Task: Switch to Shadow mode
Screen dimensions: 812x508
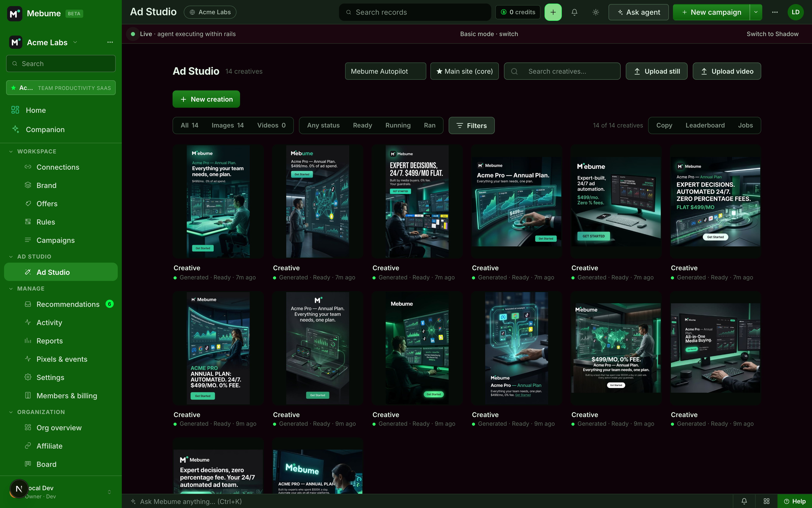Action: coord(772,34)
